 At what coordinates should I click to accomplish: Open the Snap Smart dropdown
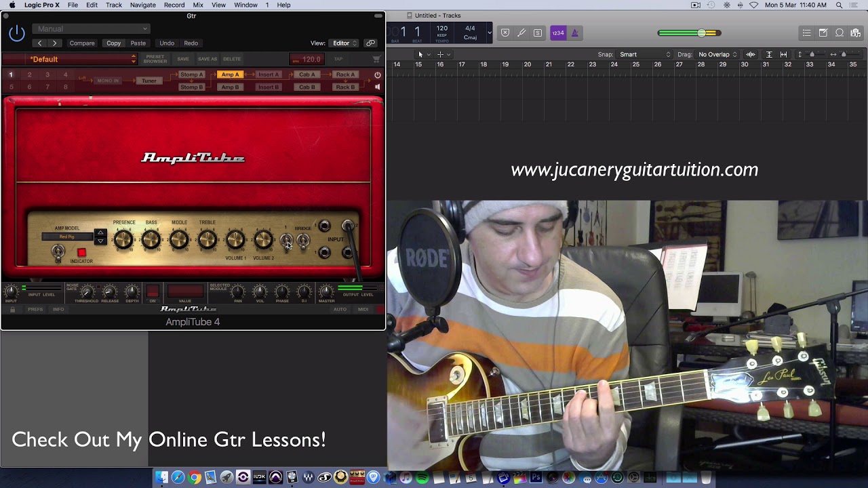pyautogui.click(x=644, y=54)
